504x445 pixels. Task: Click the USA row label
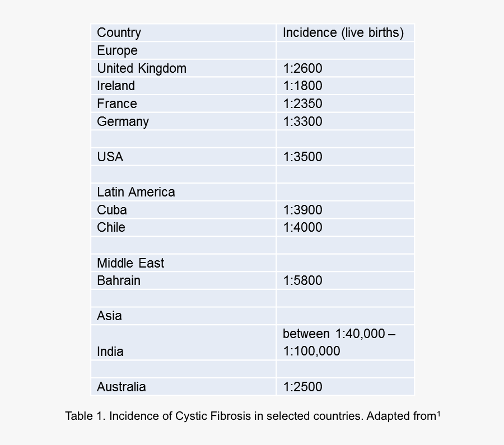[110, 157]
